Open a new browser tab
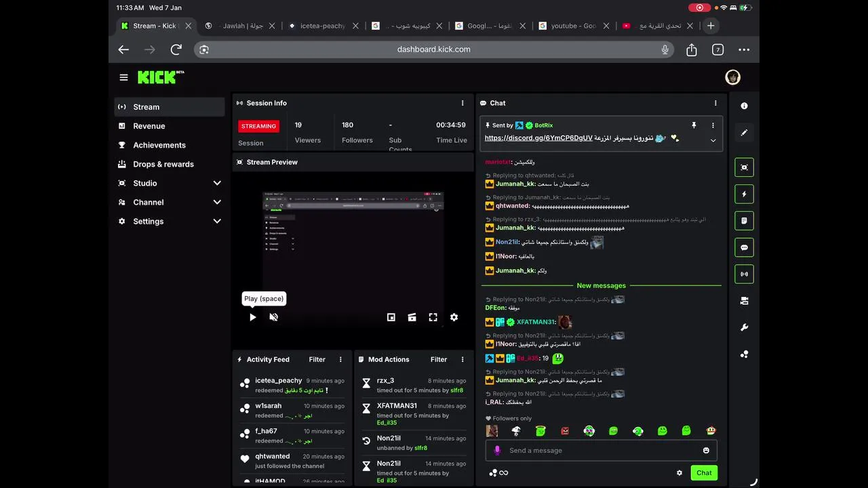This screenshot has width=868, height=488. pos(711,26)
